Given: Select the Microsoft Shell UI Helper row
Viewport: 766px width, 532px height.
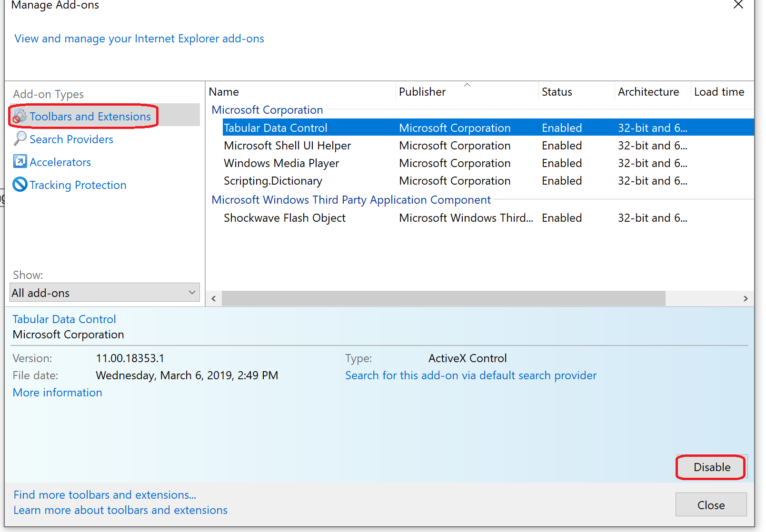Looking at the screenshot, I should pyautogui.click(x=488, y=145).
